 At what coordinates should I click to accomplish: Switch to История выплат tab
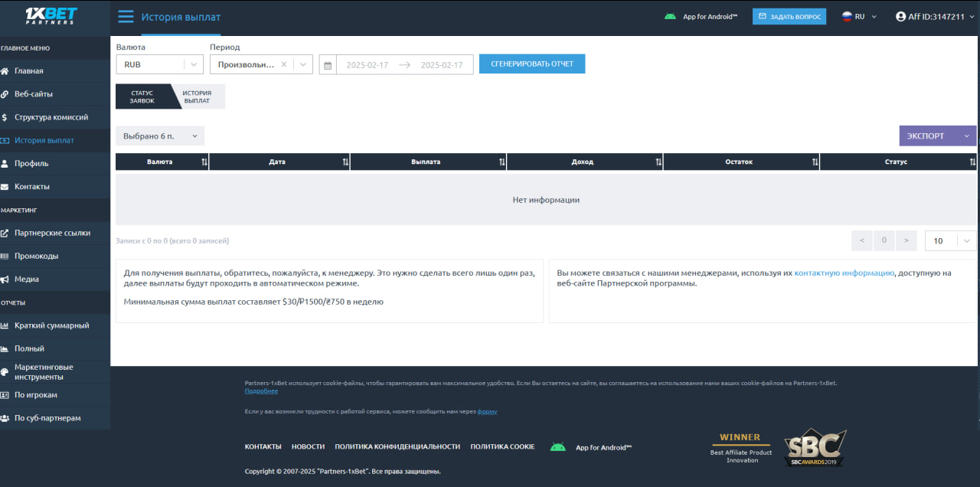click(198, 97)
